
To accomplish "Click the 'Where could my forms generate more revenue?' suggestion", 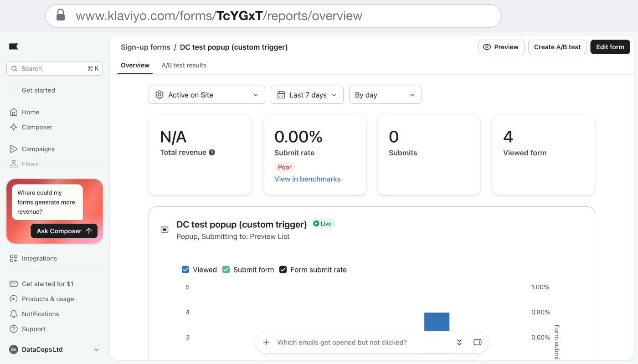I will (x=47, y=202).
